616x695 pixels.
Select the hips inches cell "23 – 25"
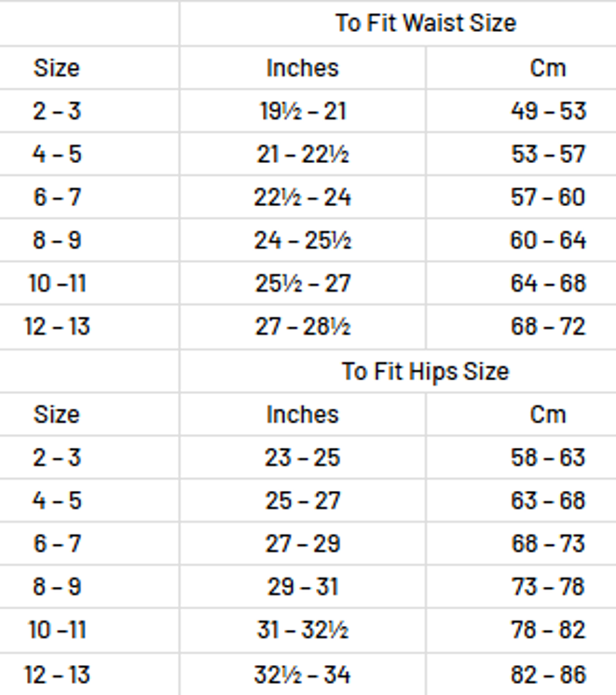(x=302, y=457)
